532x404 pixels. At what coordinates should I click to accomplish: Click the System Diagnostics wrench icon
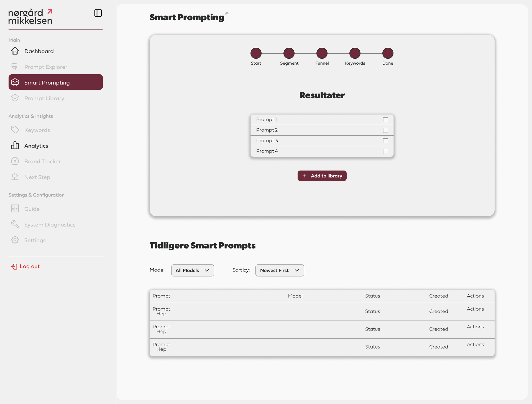pyautogui.click(x=15, y=224)
